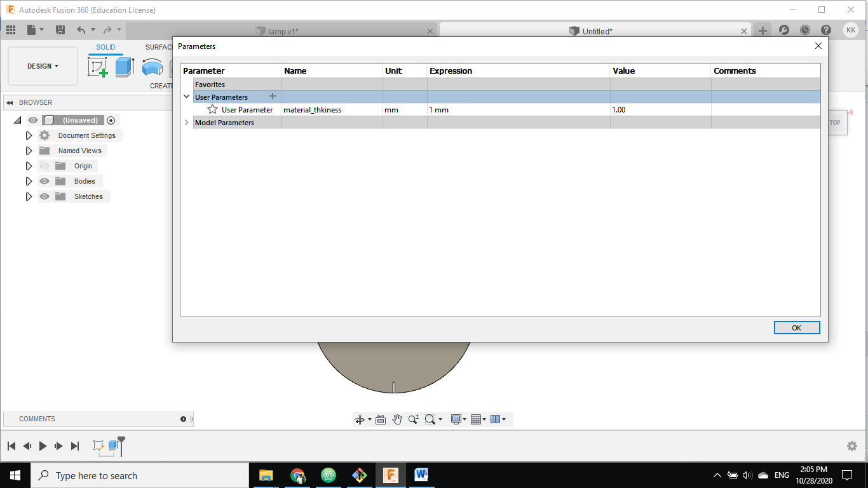Viewport: 868px width, 488px height.
Task: Open timeline settings gear icon
Action: [852, 446]
